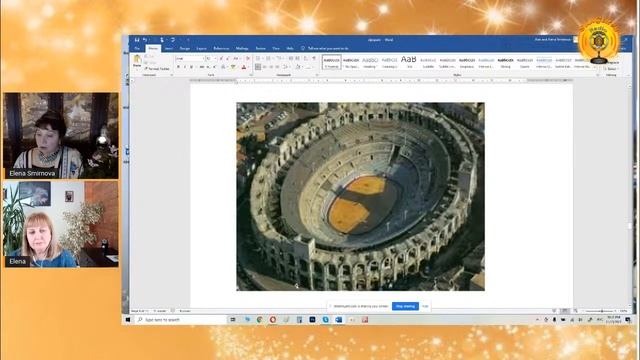The width and height of the screenshot is (640, 360).
Task: Click the Clear All Formatting icon
Action: point(248,59)
